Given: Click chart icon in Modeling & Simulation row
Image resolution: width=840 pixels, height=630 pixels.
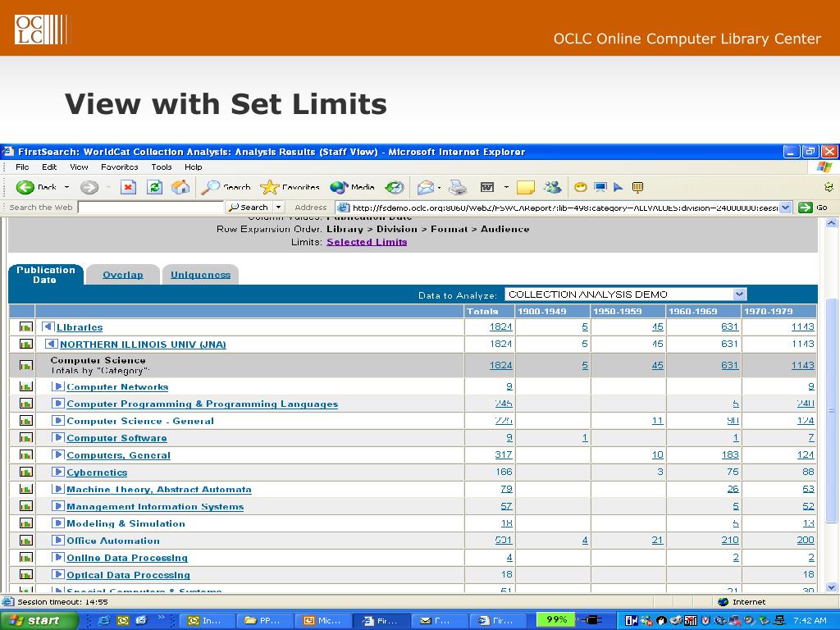Looking at the screenshot, I should click(25, 523).
